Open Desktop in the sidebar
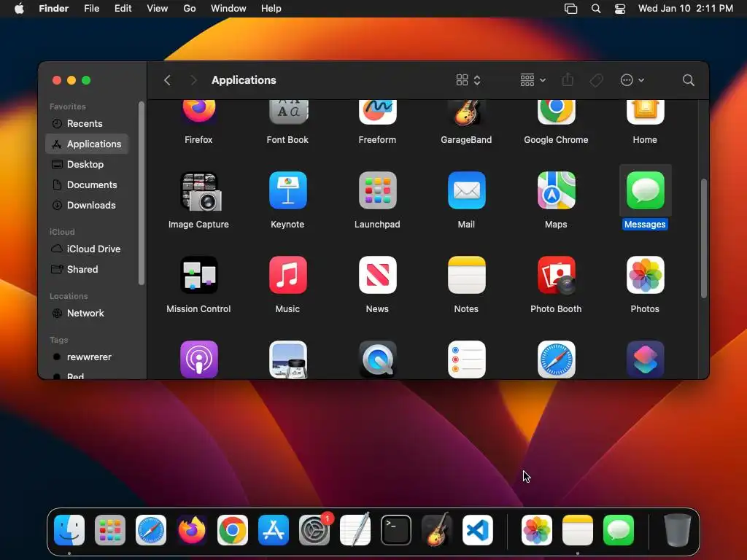747x560 pixels. [87, 164]
